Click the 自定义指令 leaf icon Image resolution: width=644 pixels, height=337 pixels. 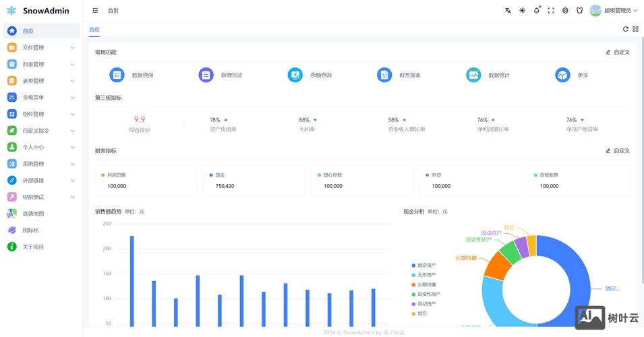click(12, 131)
